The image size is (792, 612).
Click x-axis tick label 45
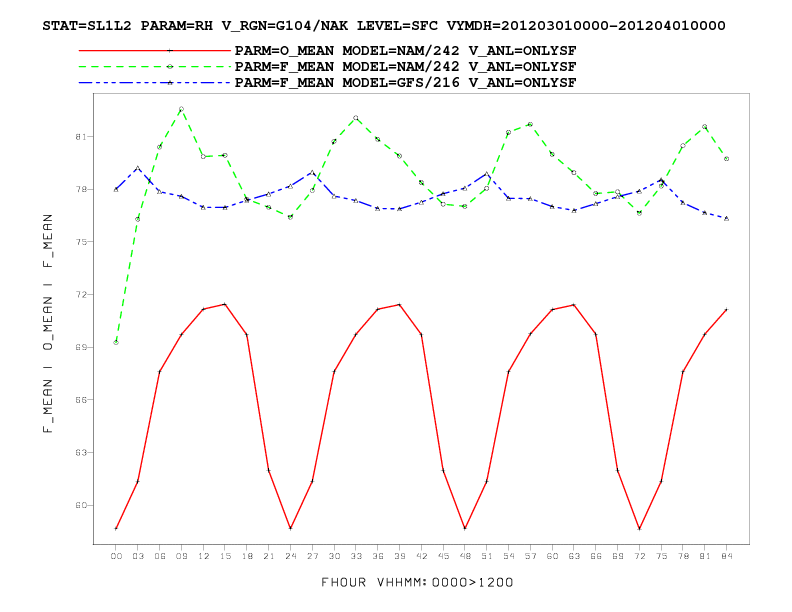[443, 556]
